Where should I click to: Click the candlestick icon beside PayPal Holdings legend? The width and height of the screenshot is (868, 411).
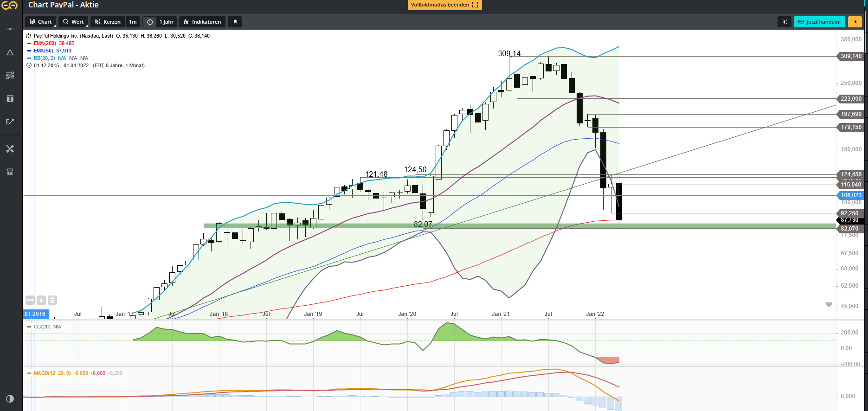tap(29, 36)
